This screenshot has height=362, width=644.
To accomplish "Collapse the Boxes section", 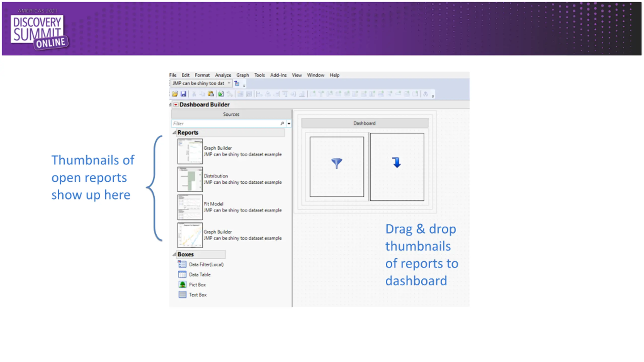I will tap(174, 254).
